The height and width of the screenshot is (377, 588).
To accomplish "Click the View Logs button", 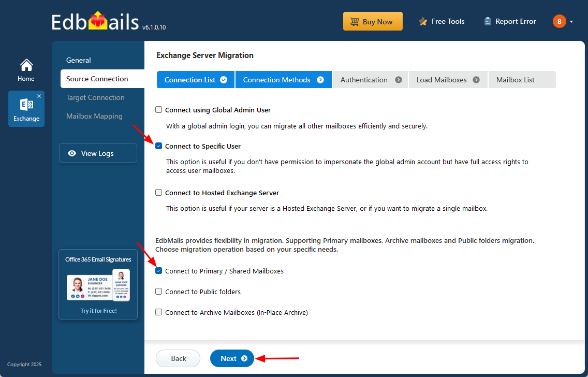I will tap(98, 153).
